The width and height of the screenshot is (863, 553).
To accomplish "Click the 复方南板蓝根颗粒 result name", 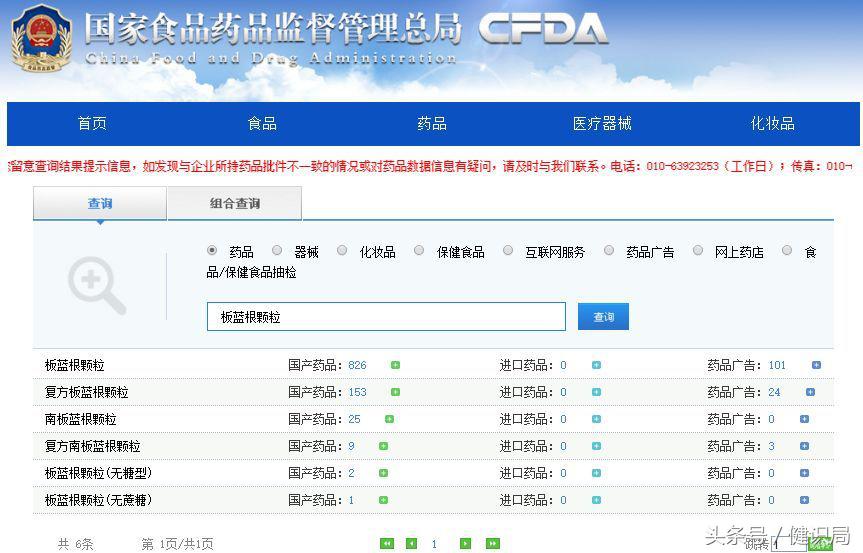I will (x=92, y=446).
